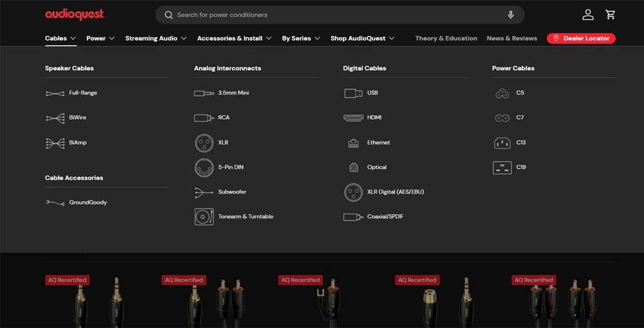644x328 pixels.
Task: Click the 3.5mm Mini plug icon
Action: pyautogui.click(x=204, y=93)
